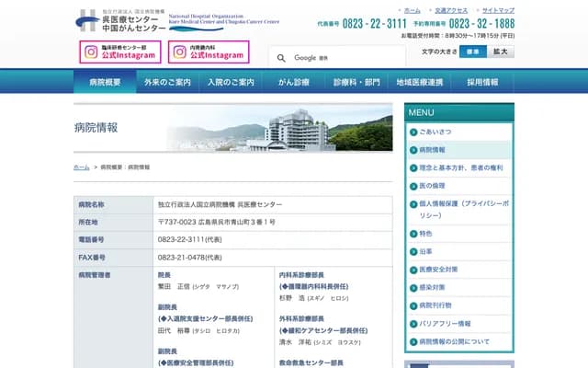The width and height of the screenshot is (588, 368).
Task: Go to 診療科・部門 in navigation bar
Action: 356,82
